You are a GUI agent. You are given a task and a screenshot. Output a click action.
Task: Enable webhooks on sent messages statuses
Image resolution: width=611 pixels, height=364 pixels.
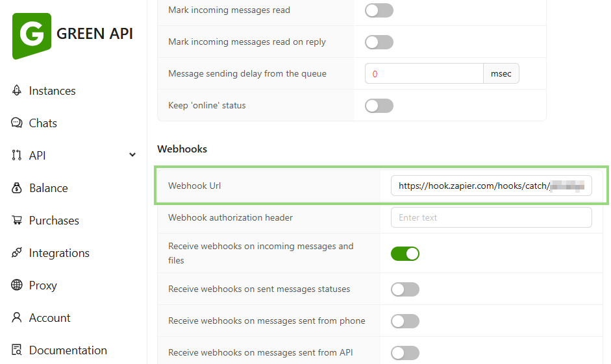coord(405,289)
